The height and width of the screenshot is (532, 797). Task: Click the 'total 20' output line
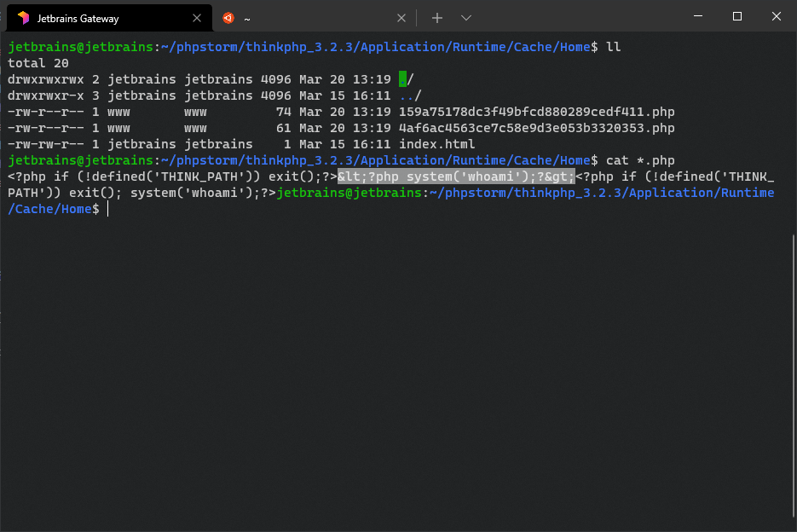coord(38,63)
